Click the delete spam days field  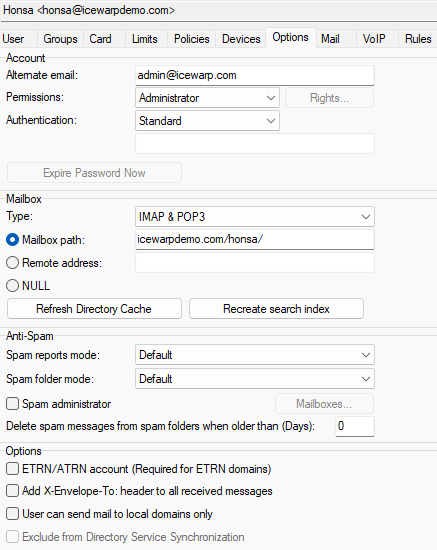pyautogui.click(x=355, y=426)
